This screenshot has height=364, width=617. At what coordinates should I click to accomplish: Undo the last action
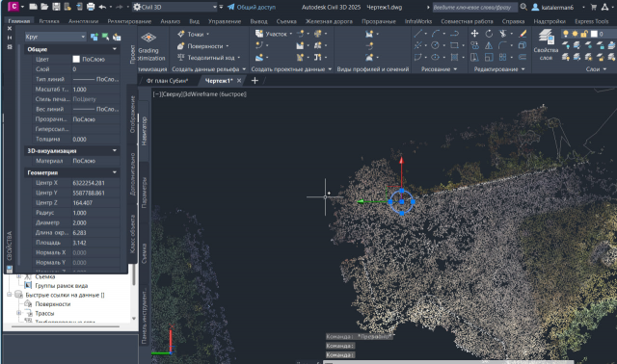103,7
